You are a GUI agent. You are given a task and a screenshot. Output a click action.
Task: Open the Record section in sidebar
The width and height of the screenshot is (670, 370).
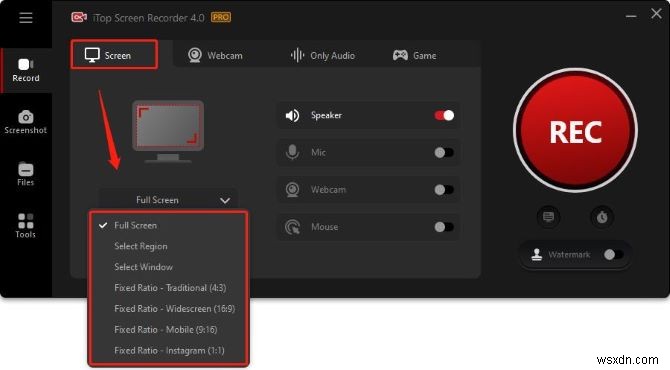[26, 70]
